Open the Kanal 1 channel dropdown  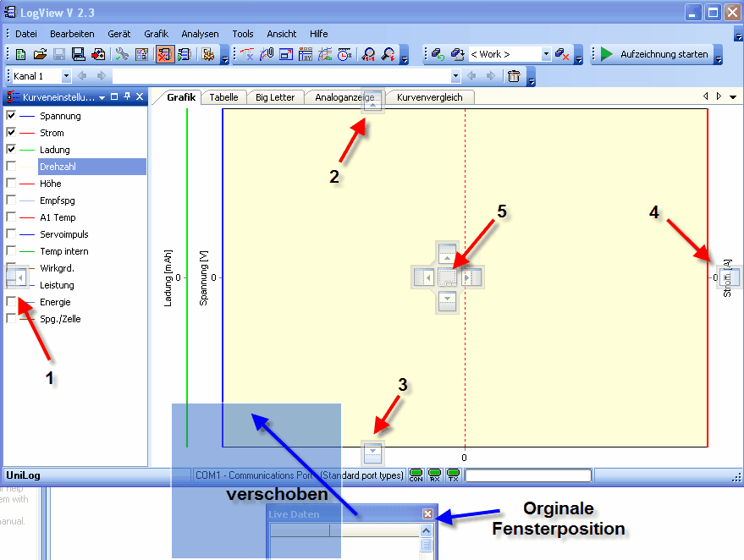[66, 76]
